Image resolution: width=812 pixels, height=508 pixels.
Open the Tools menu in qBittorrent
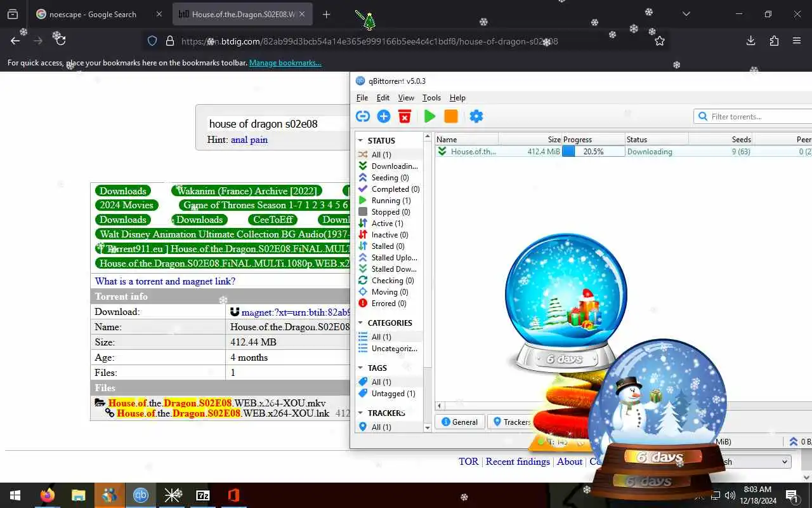(x=431, y=98)
